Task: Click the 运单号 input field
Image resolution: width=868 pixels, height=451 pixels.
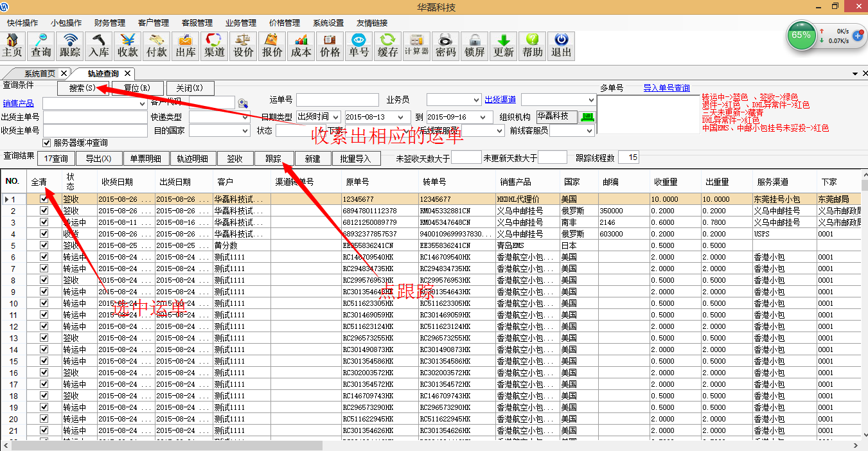Action: click(337, 100)
